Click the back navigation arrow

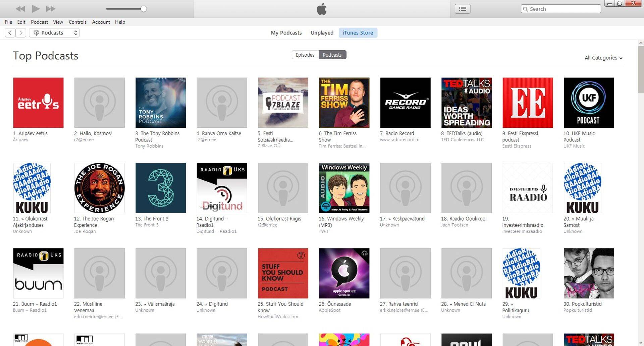10,33
